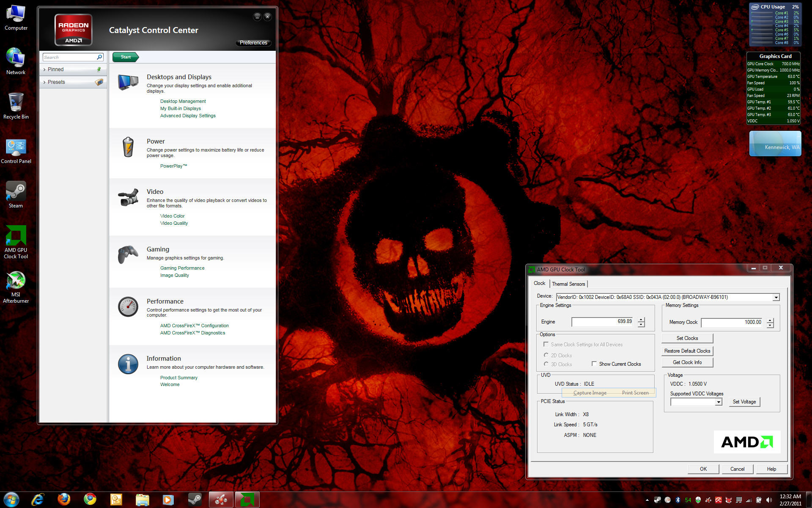Open Google Chrome from the taskbar
The image size is (812, 508).
[x=90, y=500]
